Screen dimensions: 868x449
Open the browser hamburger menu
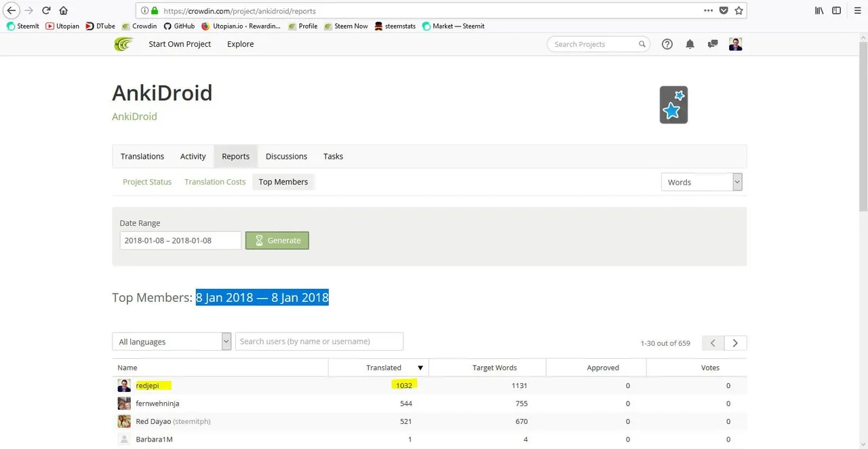pyautogui.click(x=856, y=11)
